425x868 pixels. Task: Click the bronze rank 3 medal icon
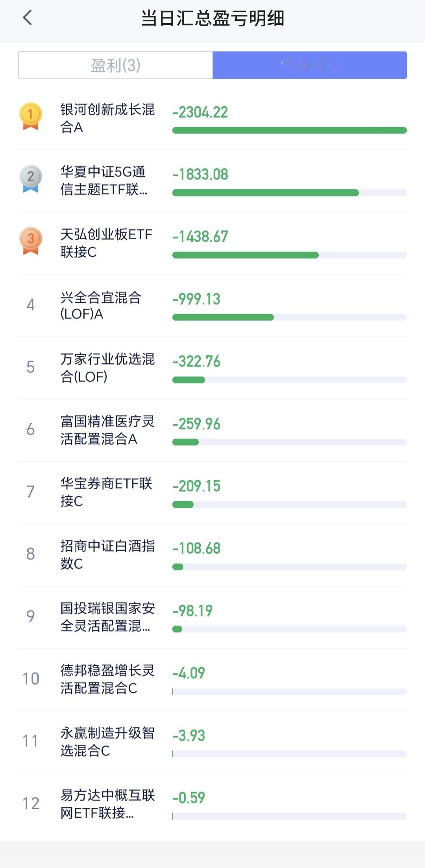30,241
